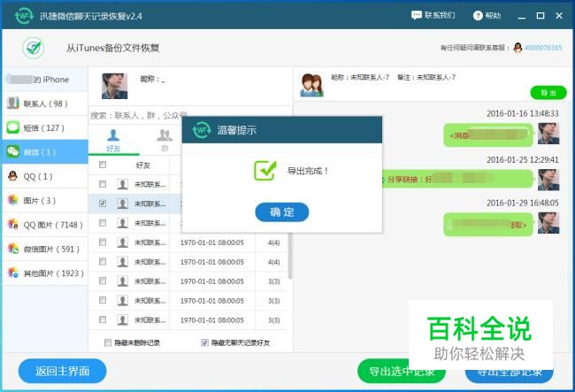The height and width of the screenshot is (392, 575).
Task: Click the contact list vertical scrollbar
Action: [x=289, y=256]
